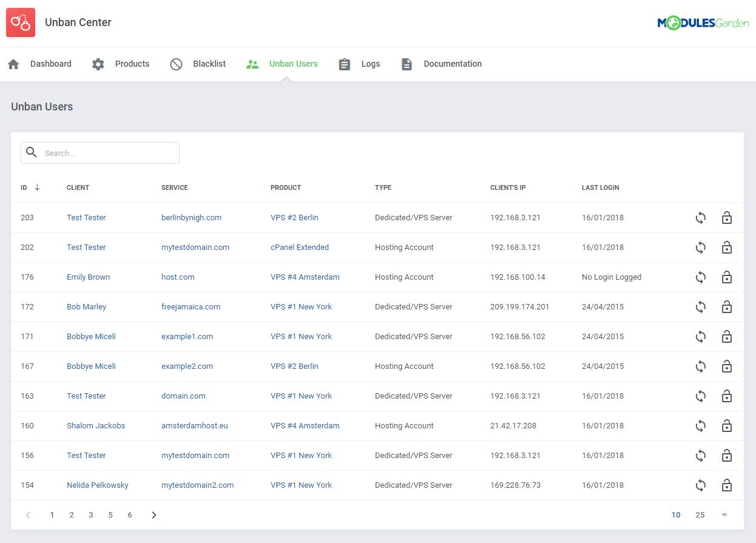The width and height of the screenshot is (756, 543).
Task: Click the LAST LOGIN column header
Action: point(601,188)
